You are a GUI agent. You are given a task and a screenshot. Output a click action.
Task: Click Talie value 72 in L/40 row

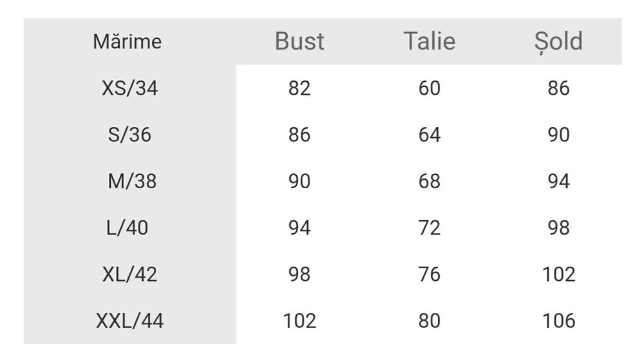[429, 228]
